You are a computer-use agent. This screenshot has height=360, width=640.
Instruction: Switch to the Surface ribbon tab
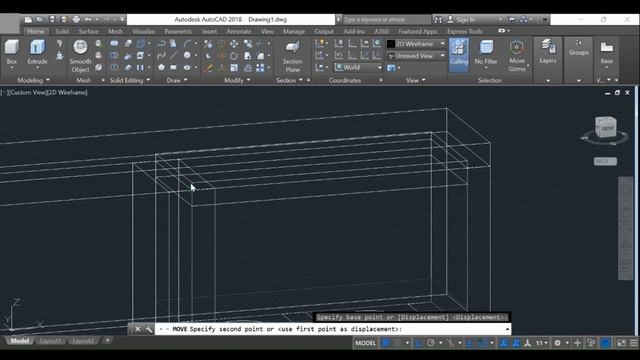(88, 31)
